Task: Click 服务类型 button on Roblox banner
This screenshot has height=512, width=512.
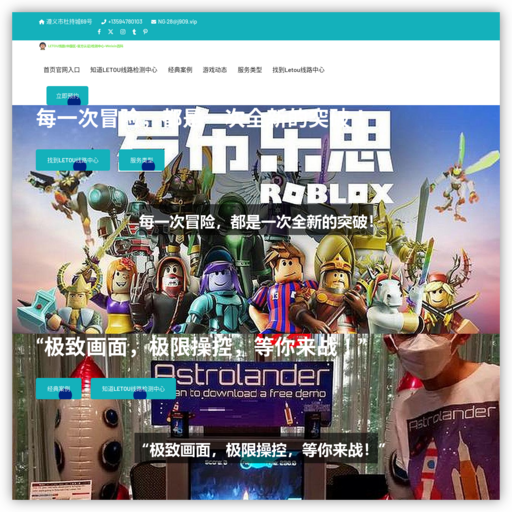Action: click(142, 160)
